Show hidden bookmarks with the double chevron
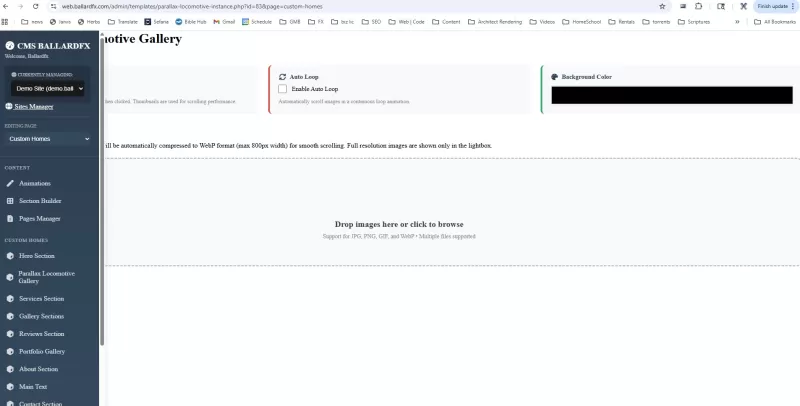The width and height of the screenshot is (800, 406). coord(738,21)
